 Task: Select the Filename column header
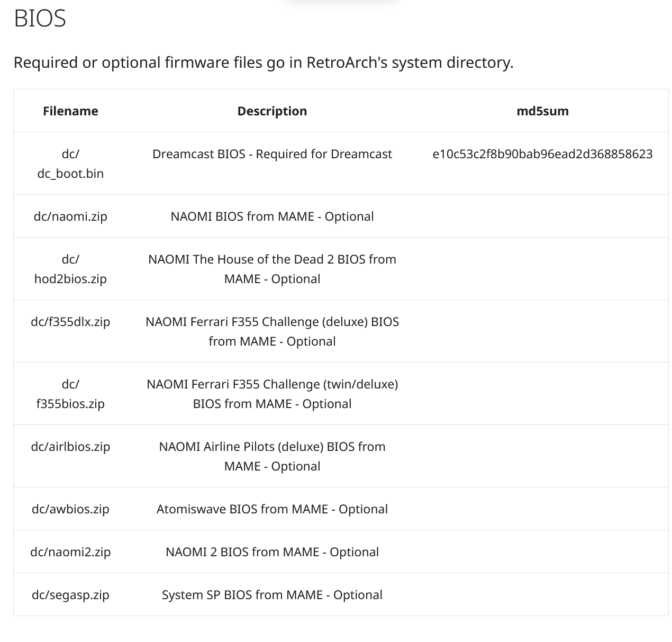70,111
